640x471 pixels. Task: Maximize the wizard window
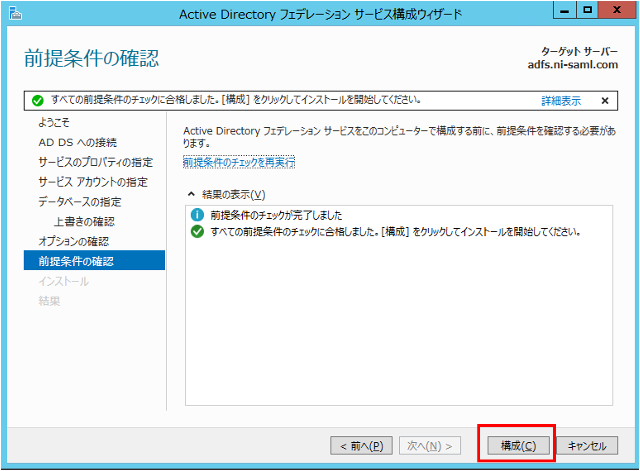[587, 10]
